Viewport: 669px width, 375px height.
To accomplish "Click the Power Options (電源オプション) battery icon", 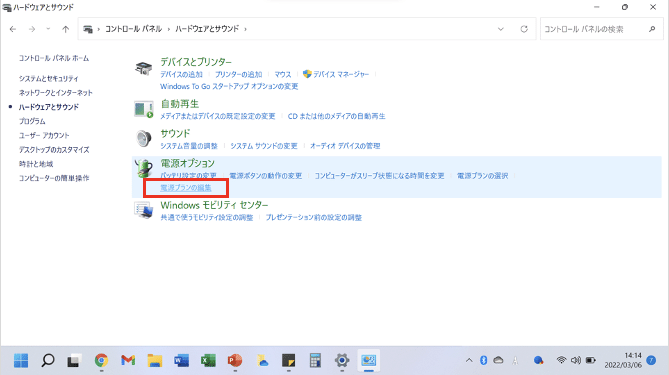I will tap(144, 169).
